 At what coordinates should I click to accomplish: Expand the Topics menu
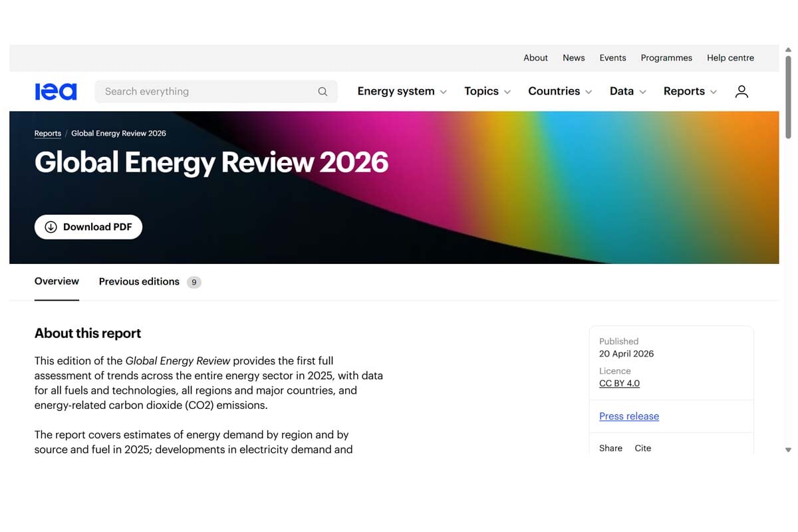click(x=487, y=92)
